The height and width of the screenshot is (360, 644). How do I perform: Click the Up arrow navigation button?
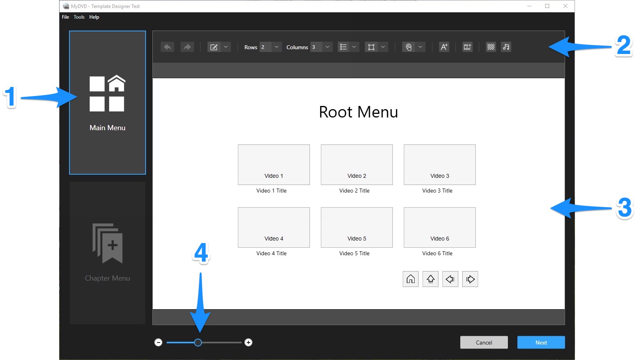[431, 279]
